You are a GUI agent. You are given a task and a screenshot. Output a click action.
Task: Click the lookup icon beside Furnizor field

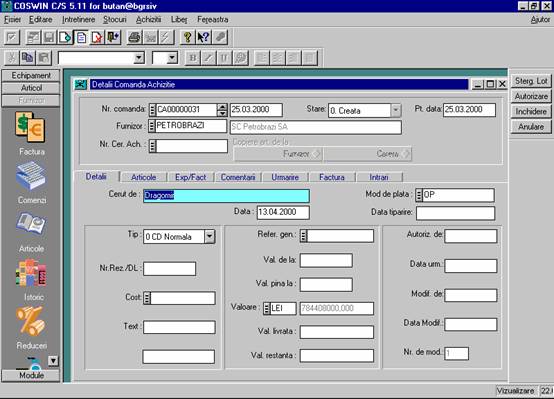click(x=152, y=126)
